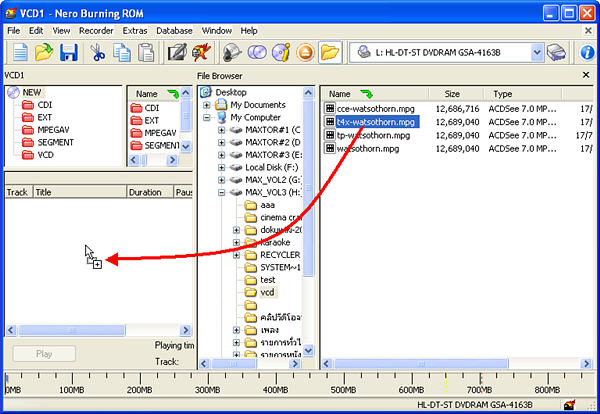Screen dimensions: 600x414
Task: Select the MPEGAV folder in VCD1 tree
Action: click(x=53, y=130)
